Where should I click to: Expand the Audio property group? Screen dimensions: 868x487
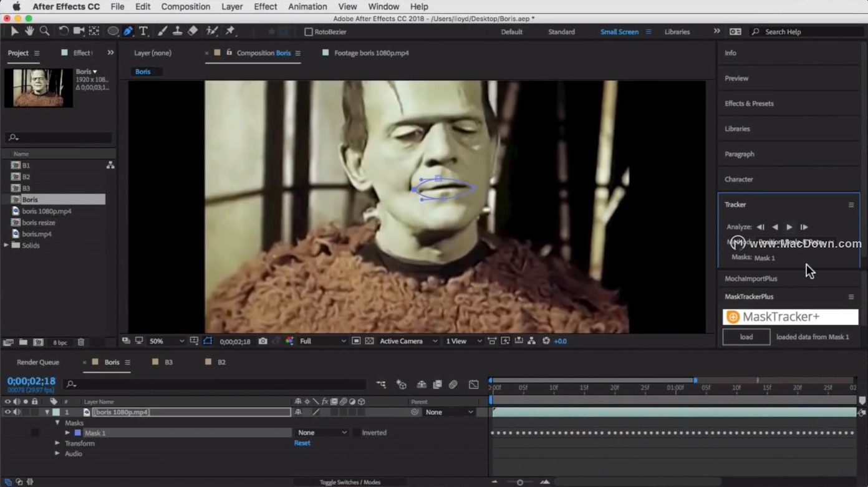tap(57, 454)
